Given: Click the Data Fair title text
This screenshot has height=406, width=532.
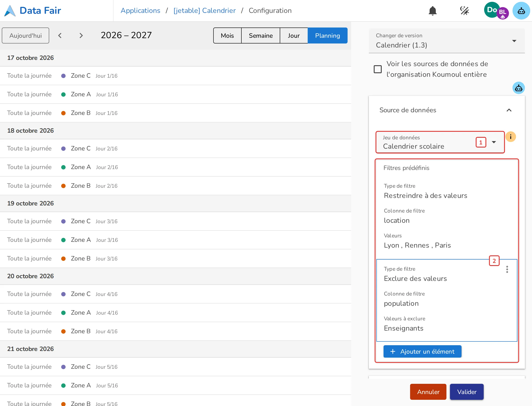Looking at the screenshot, I should point(40,11).
